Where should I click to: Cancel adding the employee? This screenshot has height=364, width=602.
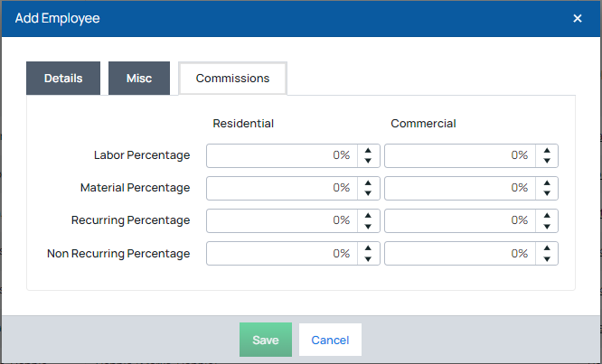click(330, 341)
